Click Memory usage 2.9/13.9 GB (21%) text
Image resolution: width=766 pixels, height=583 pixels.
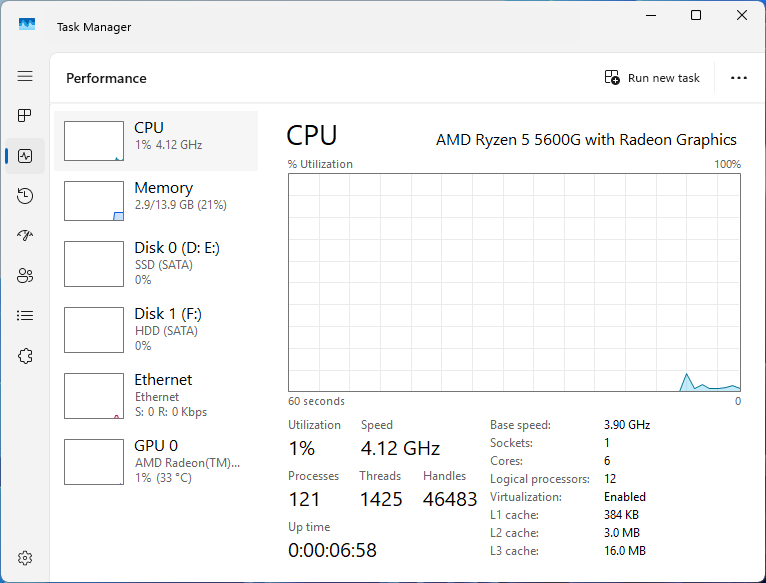[x=181, y=205]
